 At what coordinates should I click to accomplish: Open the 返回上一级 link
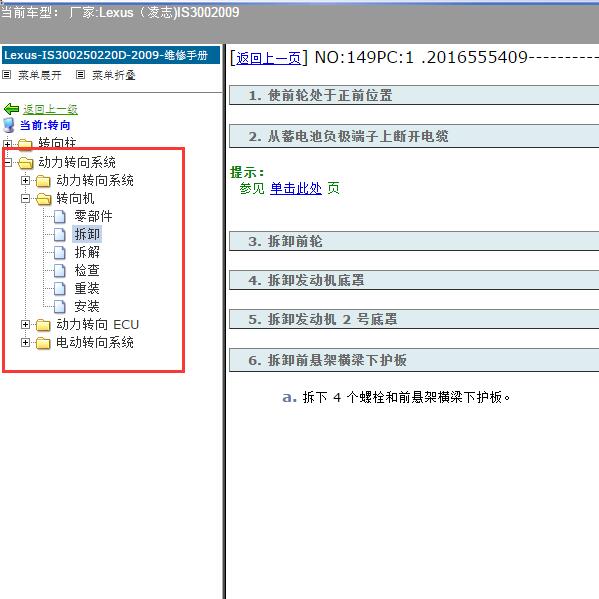point(50,109)
